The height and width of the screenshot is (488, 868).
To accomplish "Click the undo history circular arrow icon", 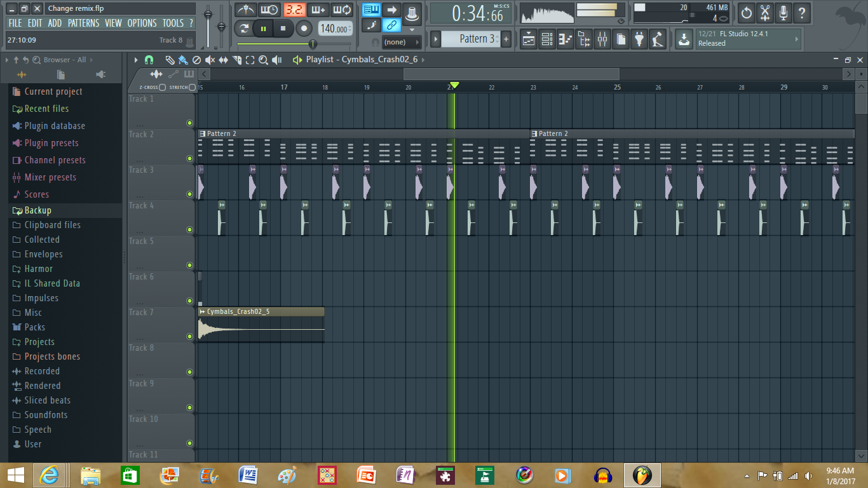I will [747, 12].
